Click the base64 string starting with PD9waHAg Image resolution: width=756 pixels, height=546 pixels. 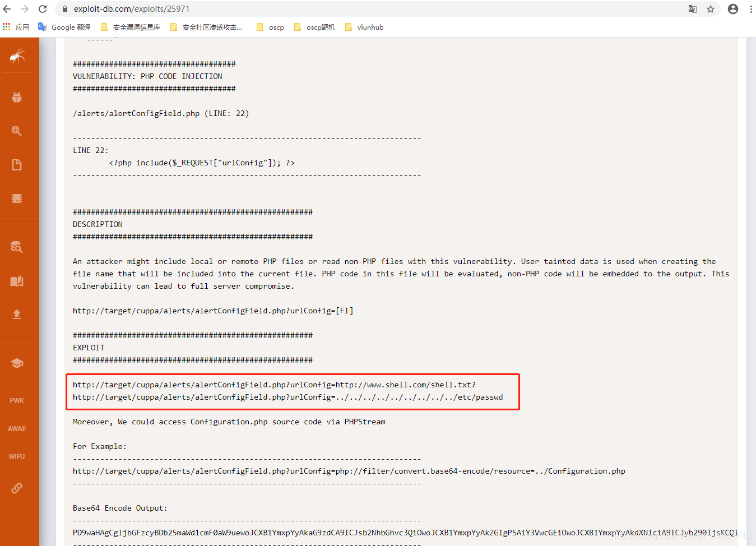tap(405, 533)
